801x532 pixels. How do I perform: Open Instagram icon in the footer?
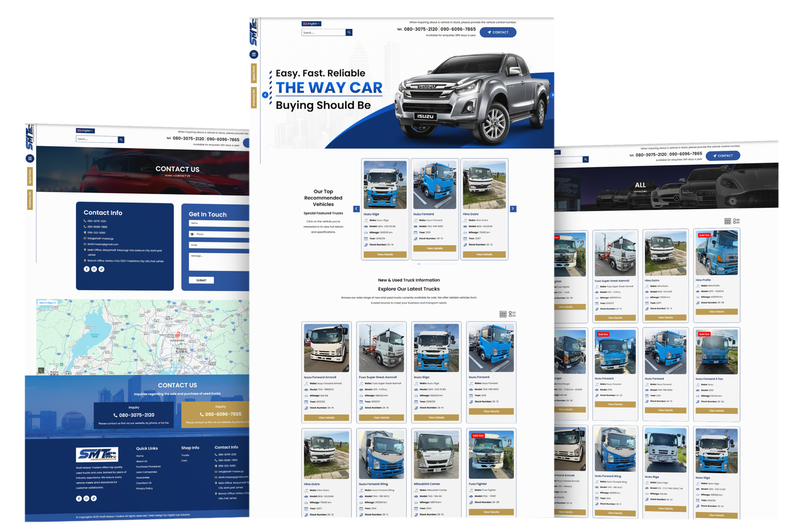point(86,498)
